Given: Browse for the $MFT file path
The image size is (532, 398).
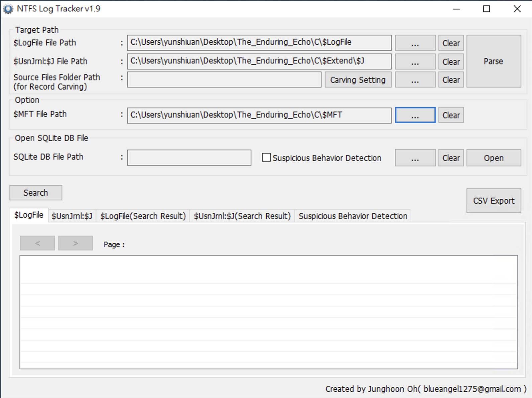Looking at the screenshot, I should 415,115.
